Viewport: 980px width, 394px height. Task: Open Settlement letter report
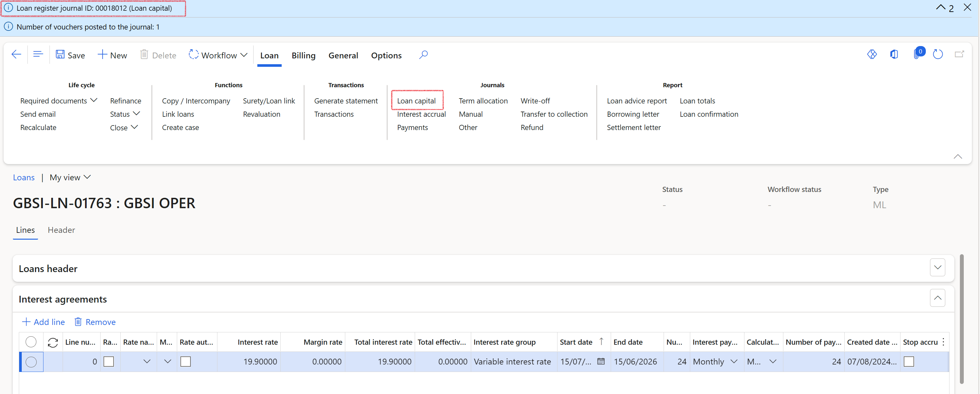633,127
